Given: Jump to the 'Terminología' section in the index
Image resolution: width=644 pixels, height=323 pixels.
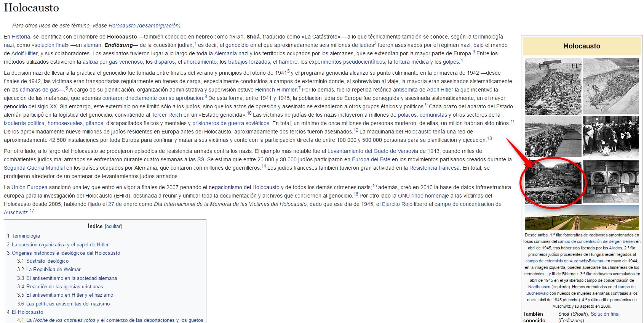Looking at the screenshot, I should pyautogui.click(x=26, y=236).
